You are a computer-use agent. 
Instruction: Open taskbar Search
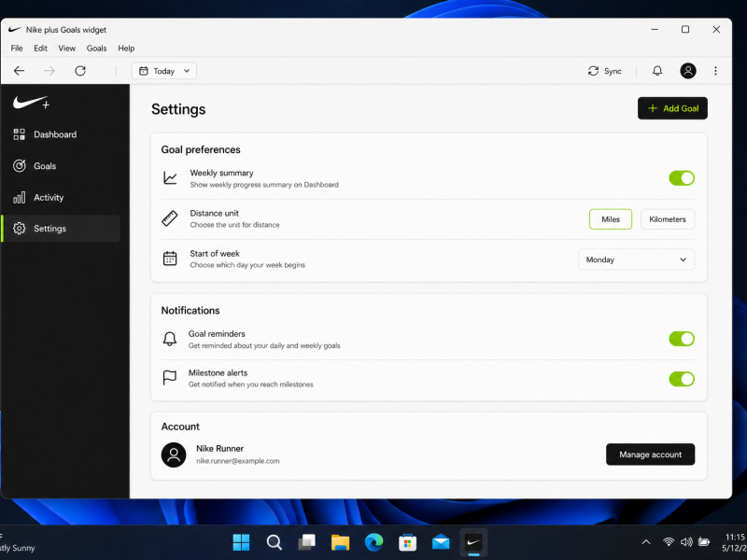[x=274, y=542]
